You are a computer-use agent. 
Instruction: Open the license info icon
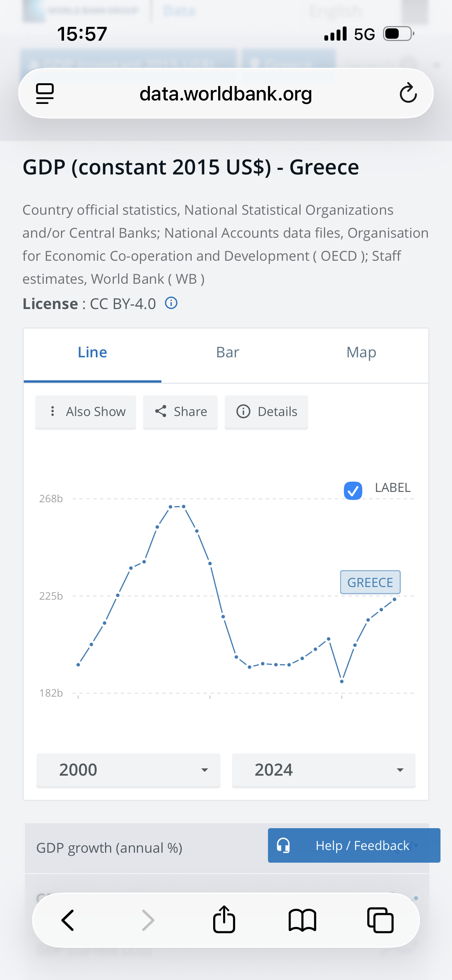pyautogui.click(x=171, y=303)
